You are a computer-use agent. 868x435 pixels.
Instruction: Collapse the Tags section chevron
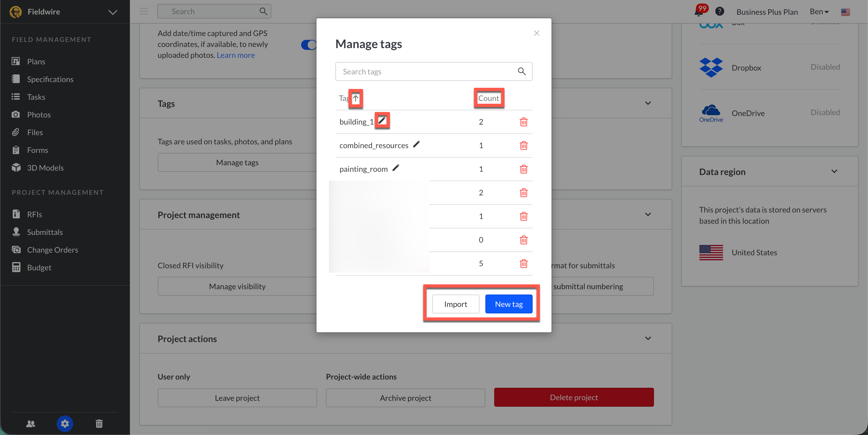(648, 103)
